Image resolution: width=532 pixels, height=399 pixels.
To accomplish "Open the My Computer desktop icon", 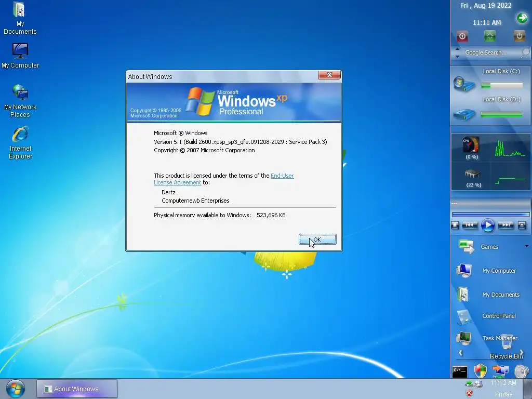I will click(x=20, y=56).
